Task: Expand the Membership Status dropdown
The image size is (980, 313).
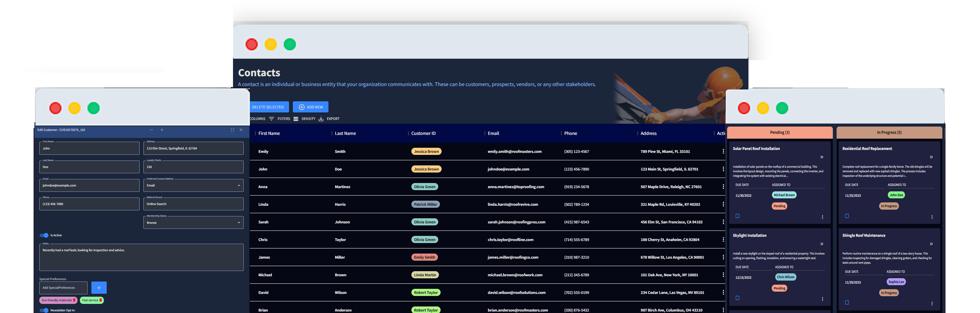Action: [x=193, y=223]
